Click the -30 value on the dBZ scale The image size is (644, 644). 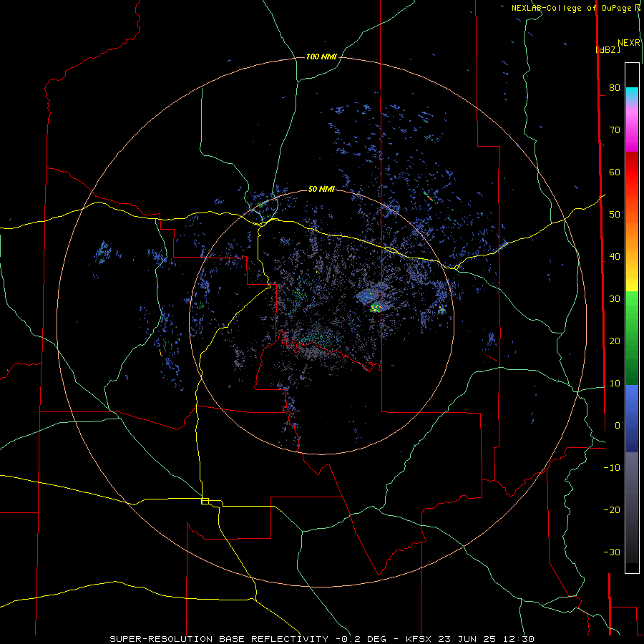(612, 552)
